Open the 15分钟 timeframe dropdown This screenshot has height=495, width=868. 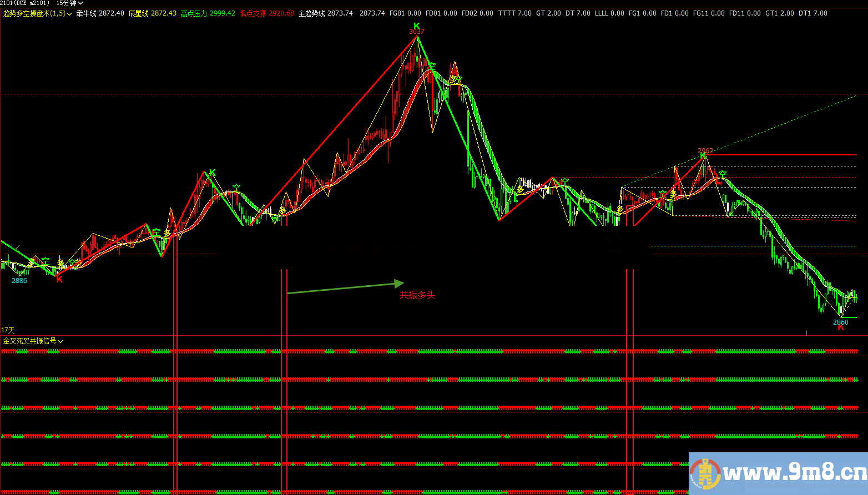(x=68, y=3)
